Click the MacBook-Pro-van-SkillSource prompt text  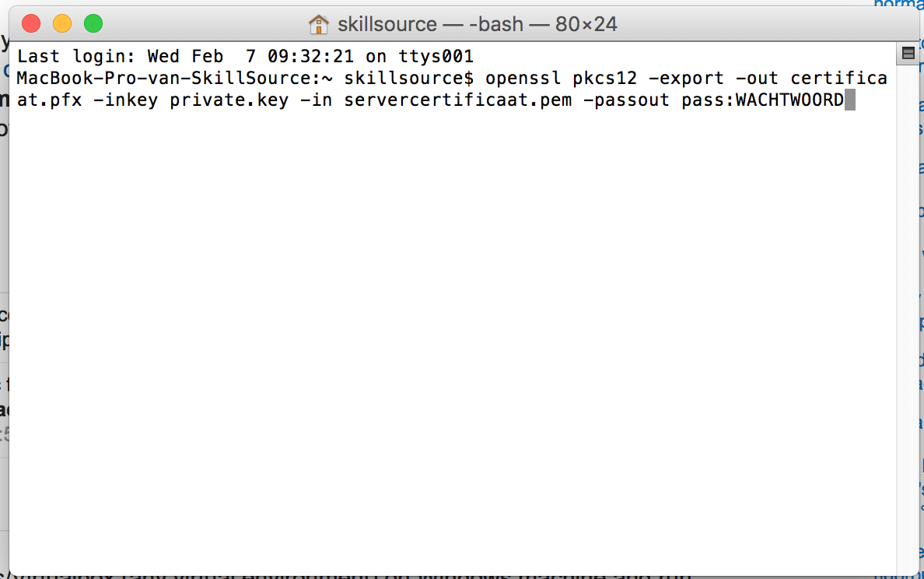pos(169,78)
